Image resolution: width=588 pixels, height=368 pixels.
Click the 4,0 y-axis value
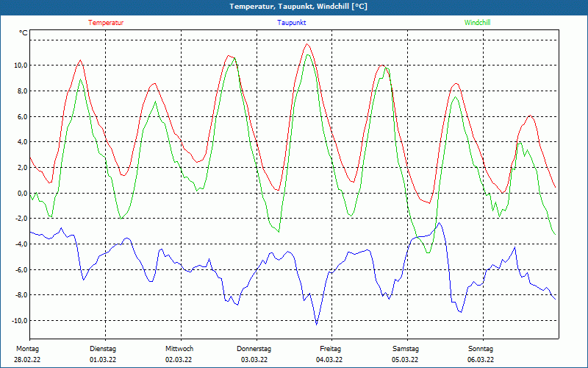pos(22,142)
